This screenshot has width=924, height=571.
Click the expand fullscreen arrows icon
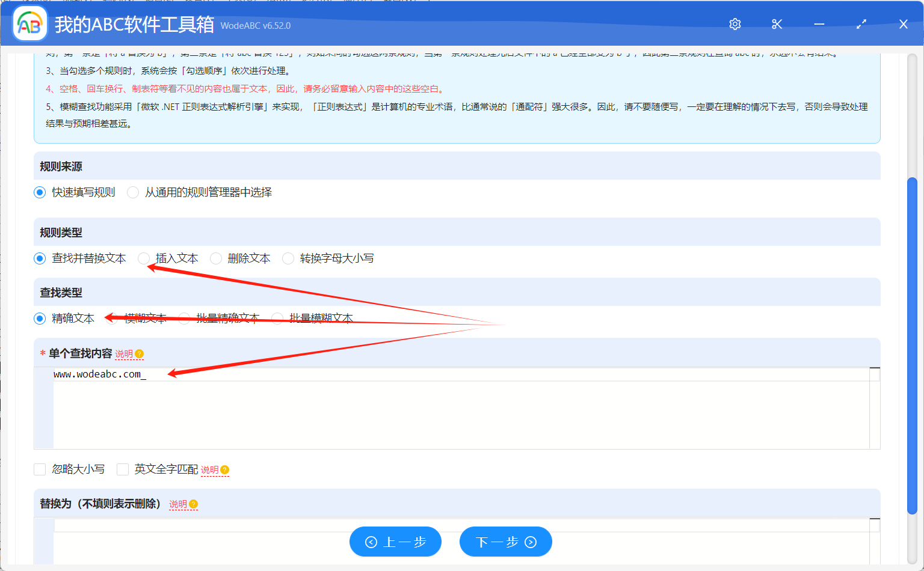point(861,24)
